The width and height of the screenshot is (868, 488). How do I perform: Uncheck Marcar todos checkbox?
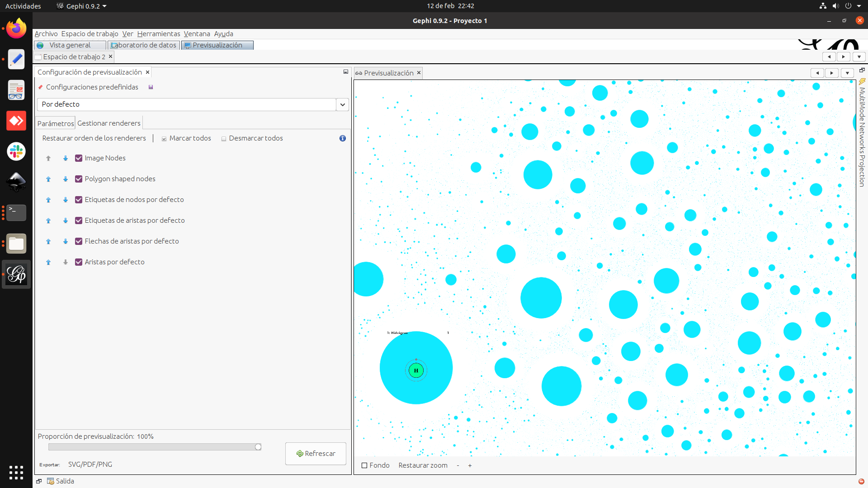click(164, 138)
